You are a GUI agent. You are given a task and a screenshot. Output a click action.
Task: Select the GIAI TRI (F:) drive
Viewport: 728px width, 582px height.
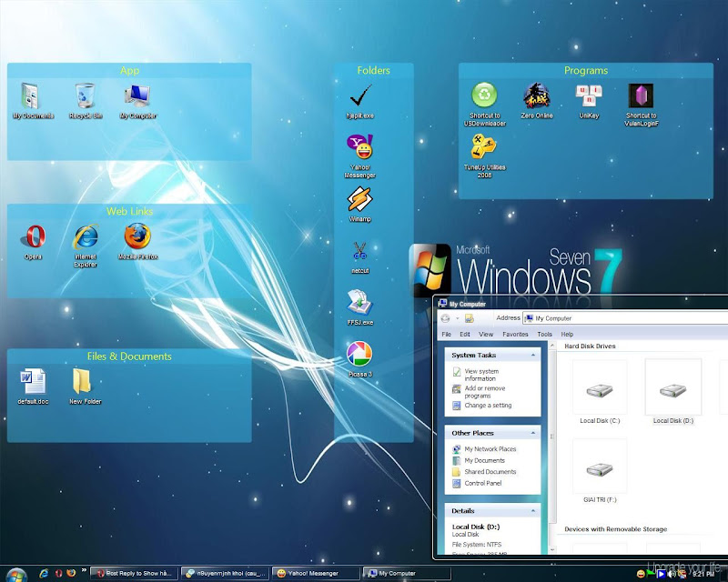(x=600, y=472)
